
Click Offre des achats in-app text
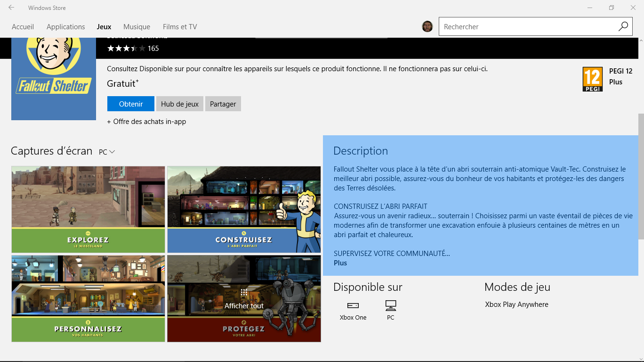[146, 122]
